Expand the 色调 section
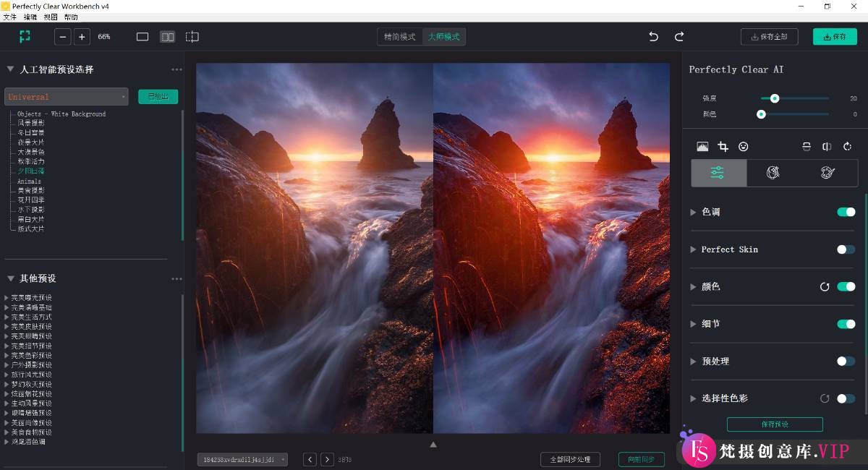The height and width of the screenshot is (470, 868). pyautogui.click(x=693, y=212)
